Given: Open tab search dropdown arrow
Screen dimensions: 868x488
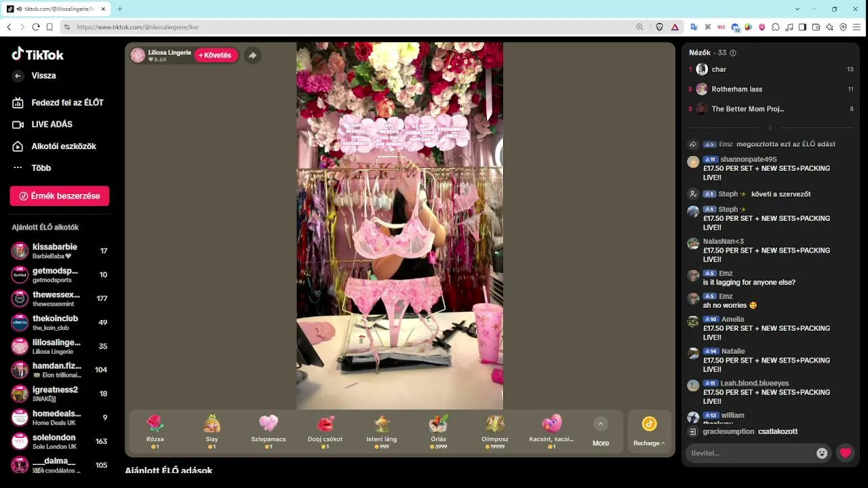Looking at the screenshot, I should coord(797,9).
